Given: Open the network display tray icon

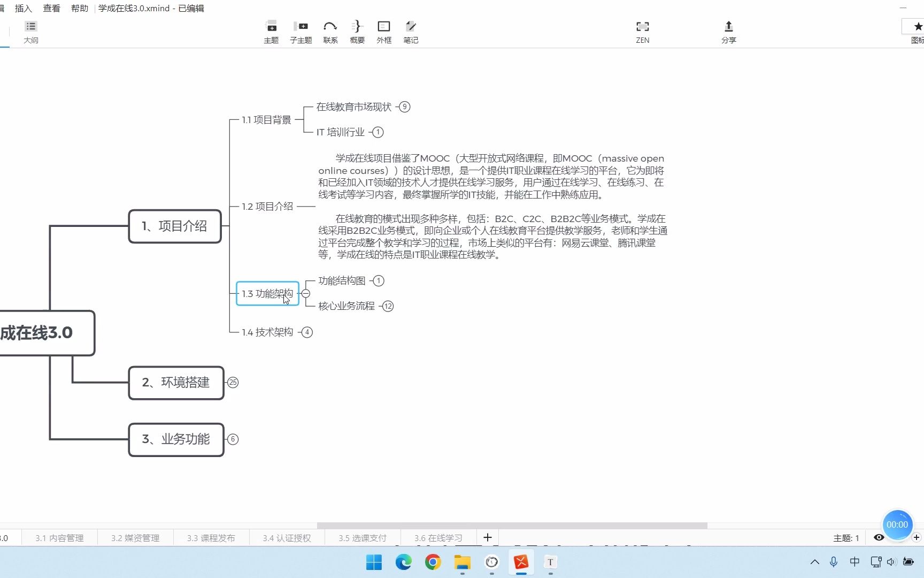Looking at the screenshot, I should (876, 561).
